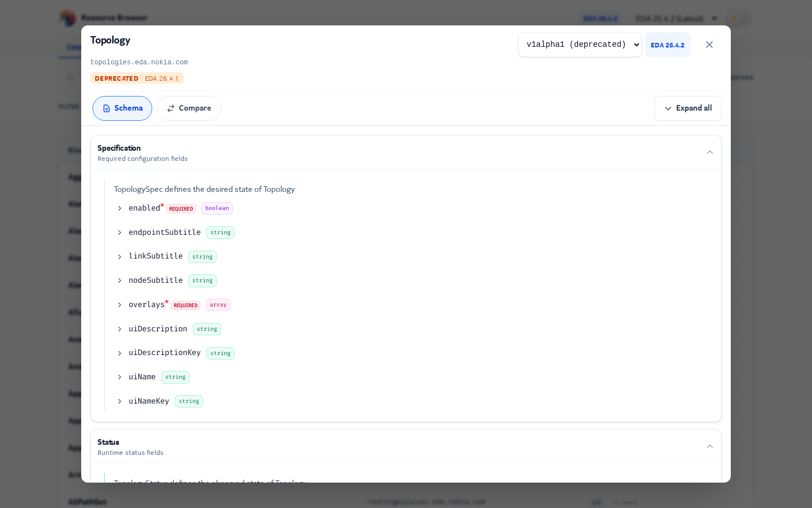This screenshot has width=812, height=508.
Task: Collapse the Specification section chevron
Action: (x=710, y=152)
